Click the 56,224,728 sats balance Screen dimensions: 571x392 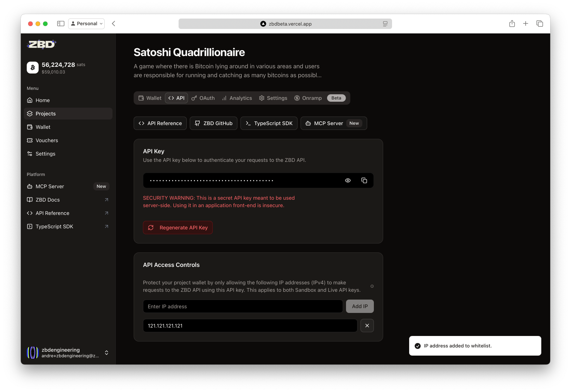63,65
